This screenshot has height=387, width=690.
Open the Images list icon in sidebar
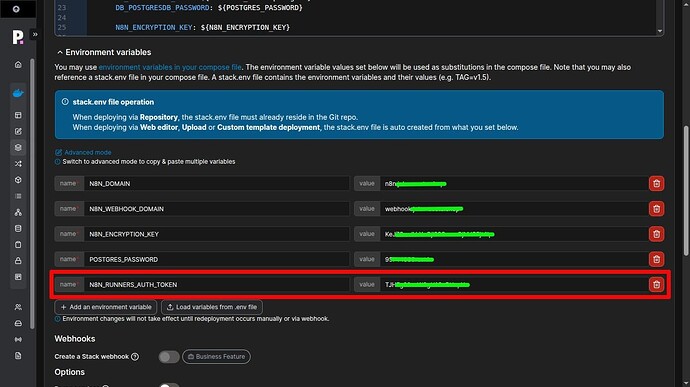click(x=18, y=196)
